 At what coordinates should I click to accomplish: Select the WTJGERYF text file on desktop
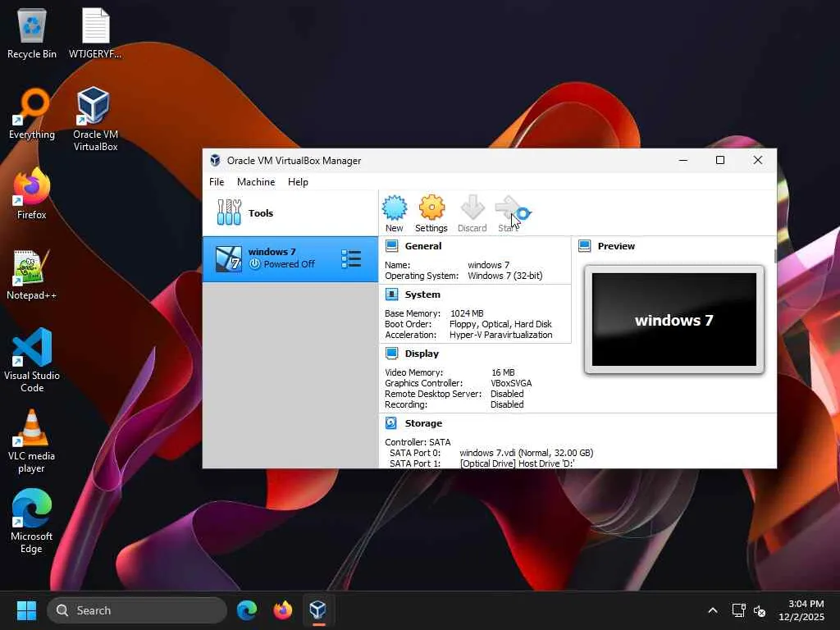tap(95, 33)
